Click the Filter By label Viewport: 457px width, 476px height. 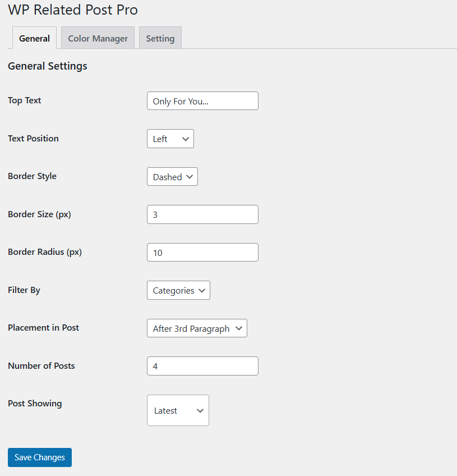(24, 290)
